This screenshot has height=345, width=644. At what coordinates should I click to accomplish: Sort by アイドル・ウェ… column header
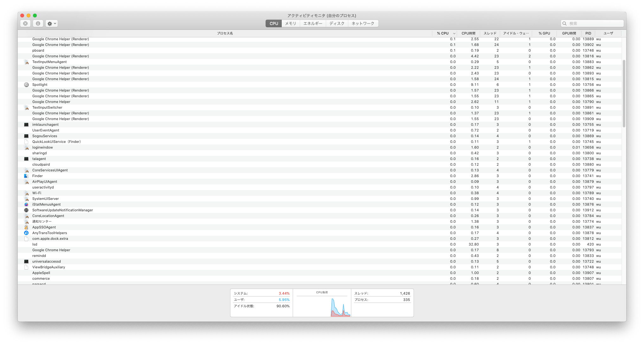point(516,33)
